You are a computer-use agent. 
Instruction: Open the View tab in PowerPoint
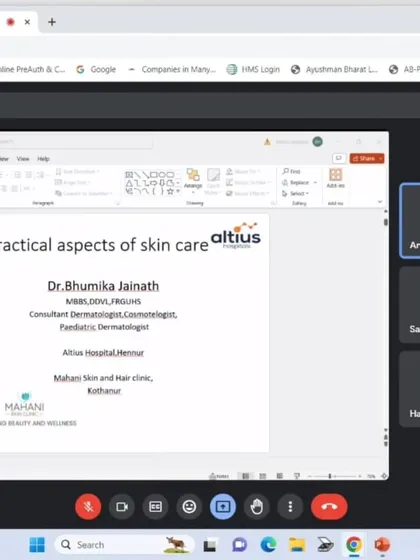[23, 159]
